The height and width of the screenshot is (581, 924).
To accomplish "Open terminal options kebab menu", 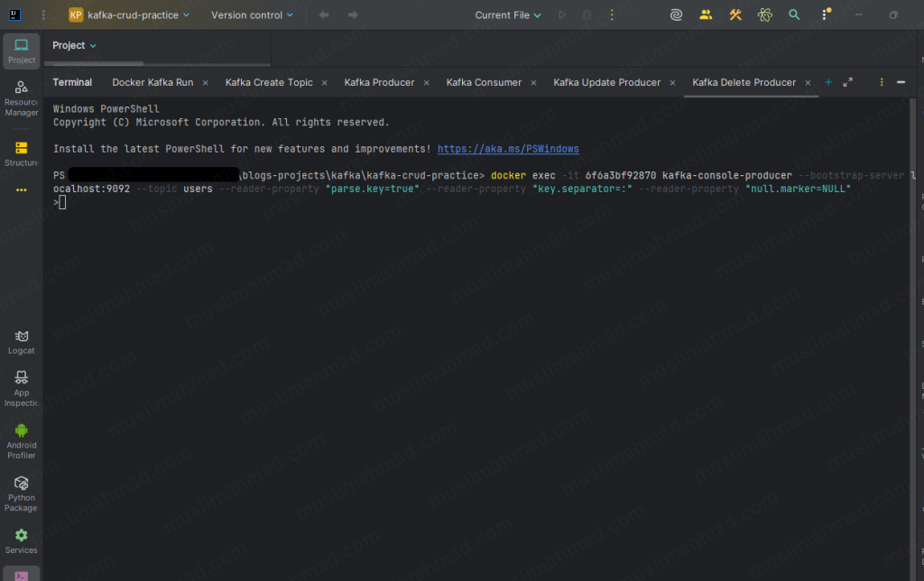I will point(882,82).
